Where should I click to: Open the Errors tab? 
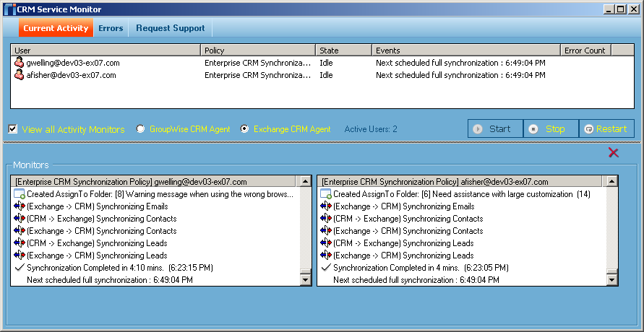tap(111, 28)
